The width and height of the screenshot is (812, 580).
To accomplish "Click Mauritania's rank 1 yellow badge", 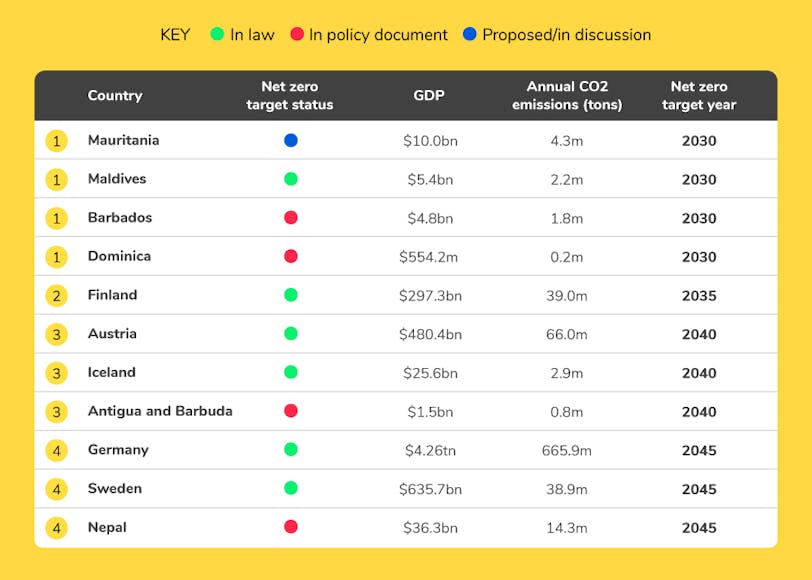I will (56, 141).
